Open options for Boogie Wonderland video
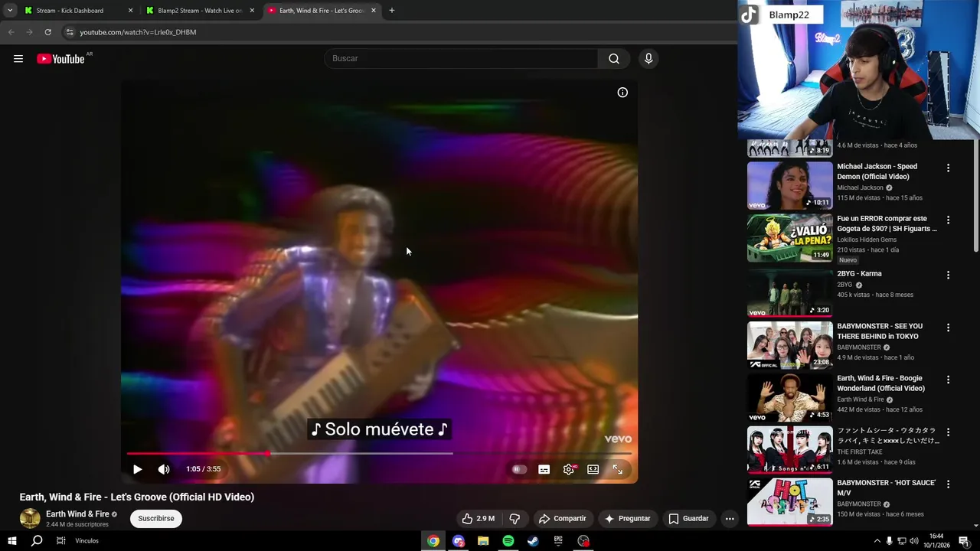The width and height of the screenshot is (980, 551). (x=948, y=380)
